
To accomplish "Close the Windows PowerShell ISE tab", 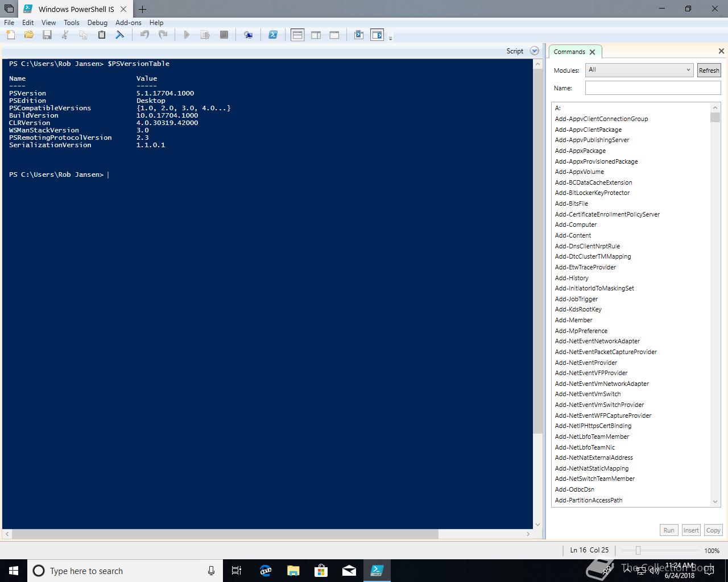I will (123, 9).
